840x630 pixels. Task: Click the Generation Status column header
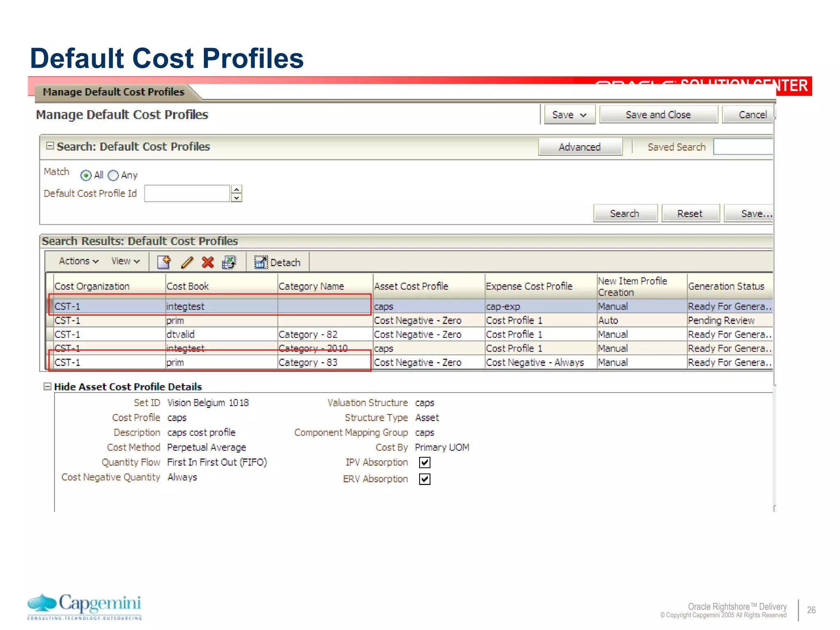730,286
